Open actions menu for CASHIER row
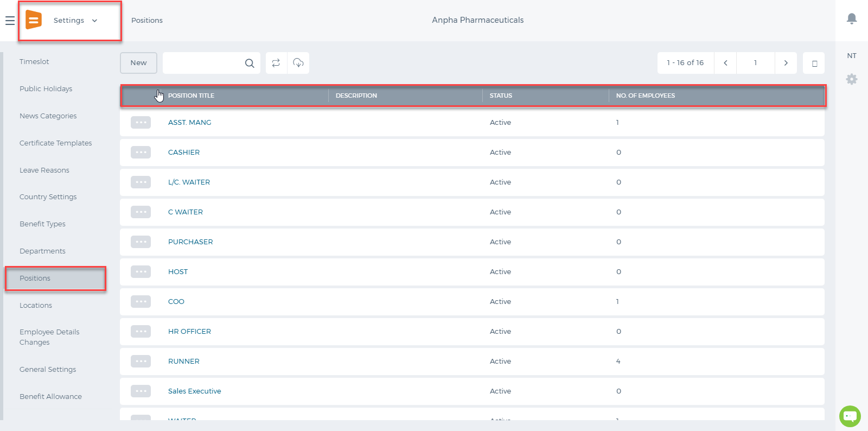The width and height of the screenshot is (868, 431). (141, 152)
